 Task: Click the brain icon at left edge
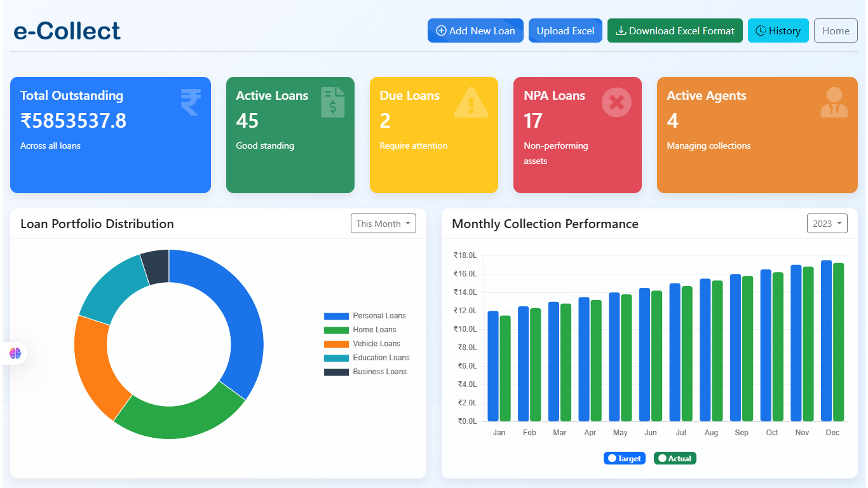(15, 353)
